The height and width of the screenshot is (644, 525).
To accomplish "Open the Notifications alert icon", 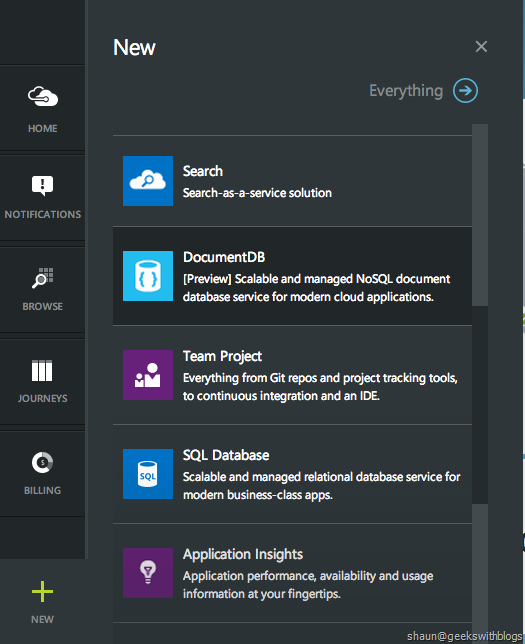I will [42, 185].
